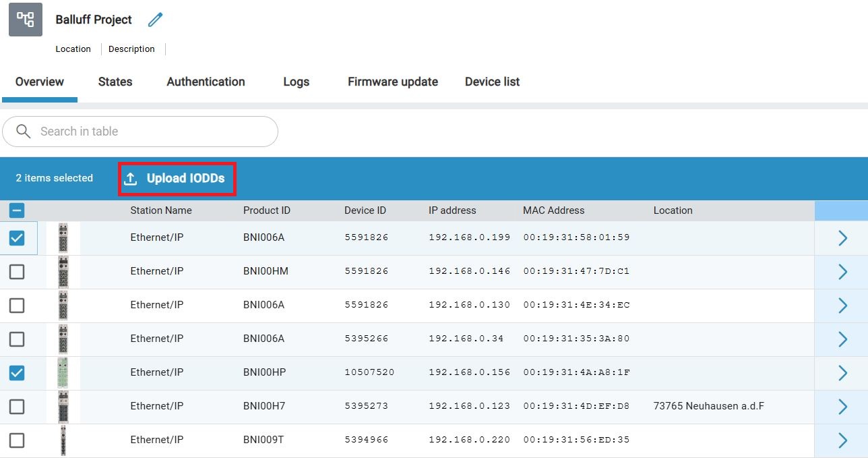Click Device ID 5394966

367,440
